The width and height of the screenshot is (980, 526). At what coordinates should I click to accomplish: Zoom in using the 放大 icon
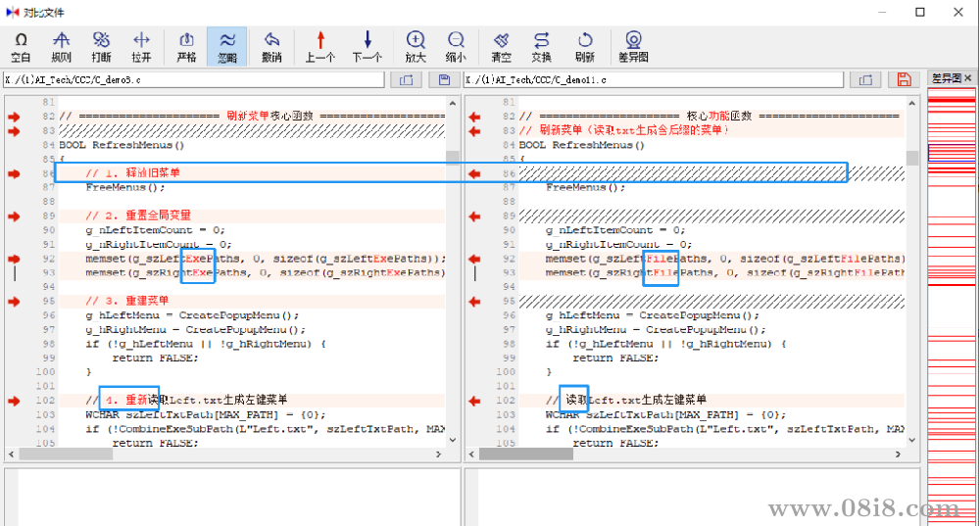[416, 46]
